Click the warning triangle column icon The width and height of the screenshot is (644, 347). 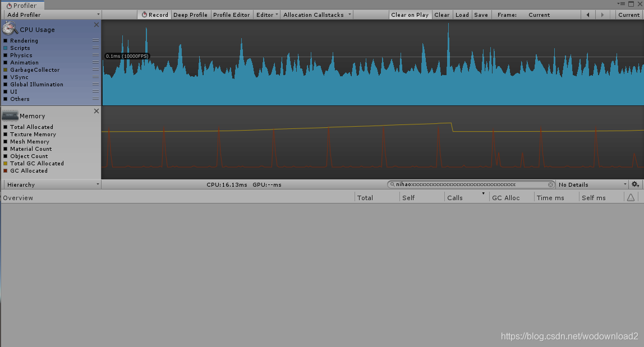point(631,197)
